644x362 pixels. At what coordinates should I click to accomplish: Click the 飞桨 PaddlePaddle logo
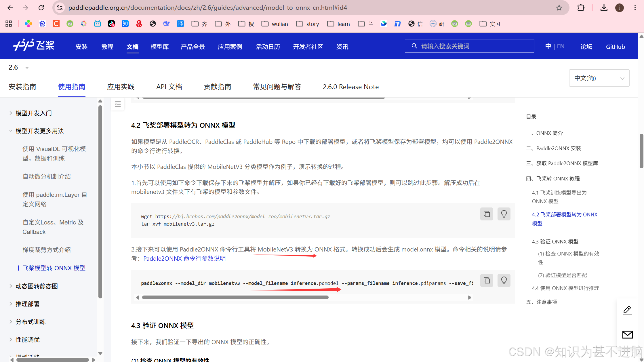[x=34, y=45]
